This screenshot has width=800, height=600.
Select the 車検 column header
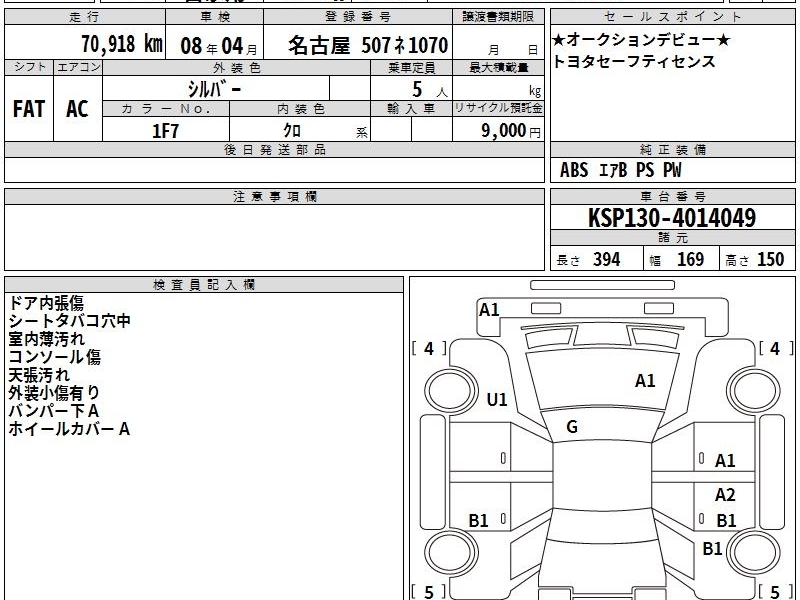tap(214, 17)
